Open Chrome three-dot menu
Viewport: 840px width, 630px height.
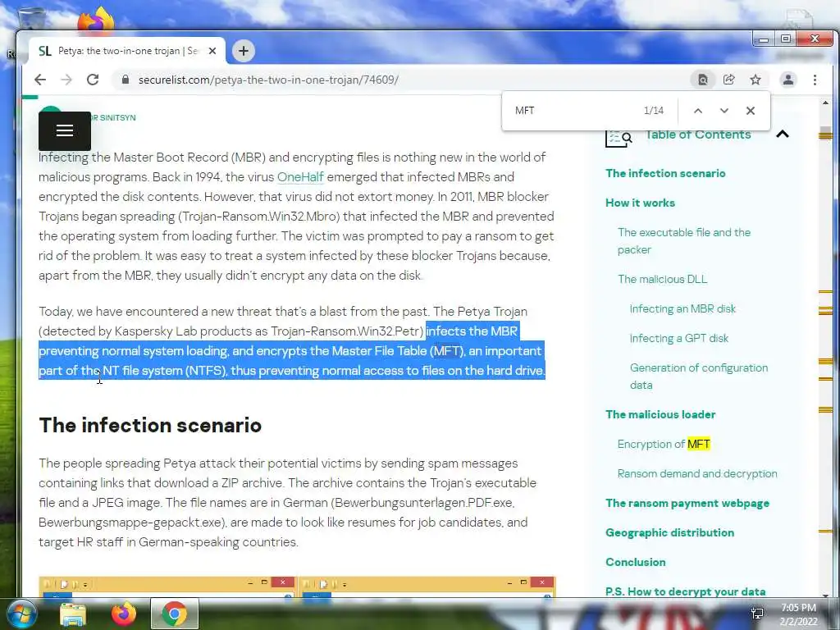click(815, 80)
